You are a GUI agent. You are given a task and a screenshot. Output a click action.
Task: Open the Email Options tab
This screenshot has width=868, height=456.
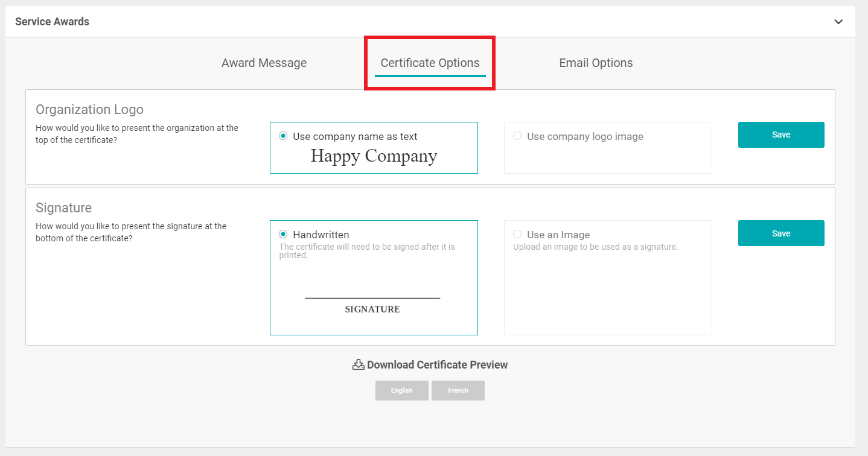point(596,63)
